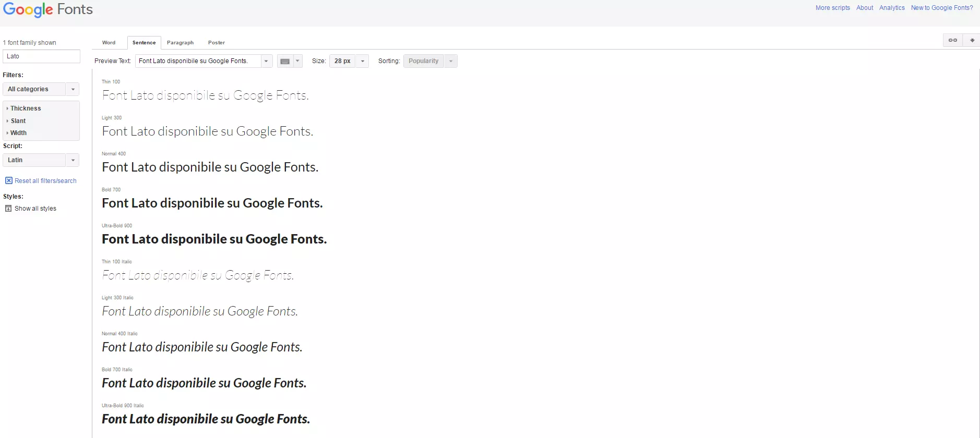Click Reset all filters/search link
This screenshot has width=980, height=438.
pos(45,181)
